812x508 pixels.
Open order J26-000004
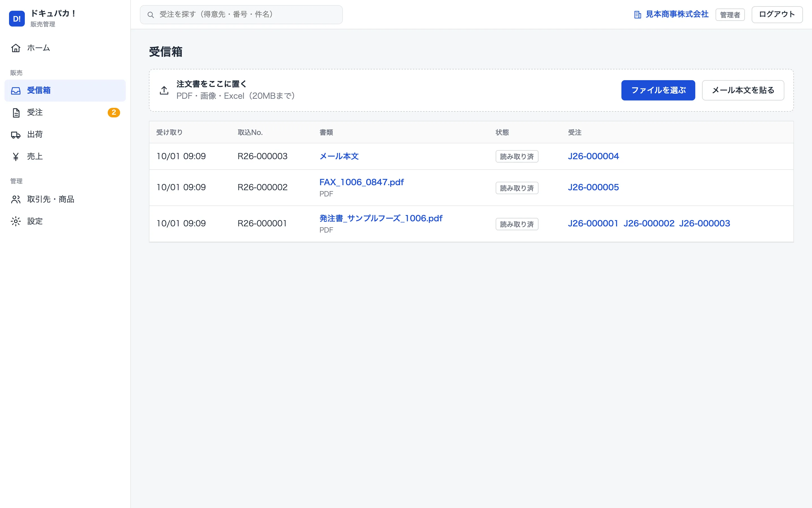(593, 157)
